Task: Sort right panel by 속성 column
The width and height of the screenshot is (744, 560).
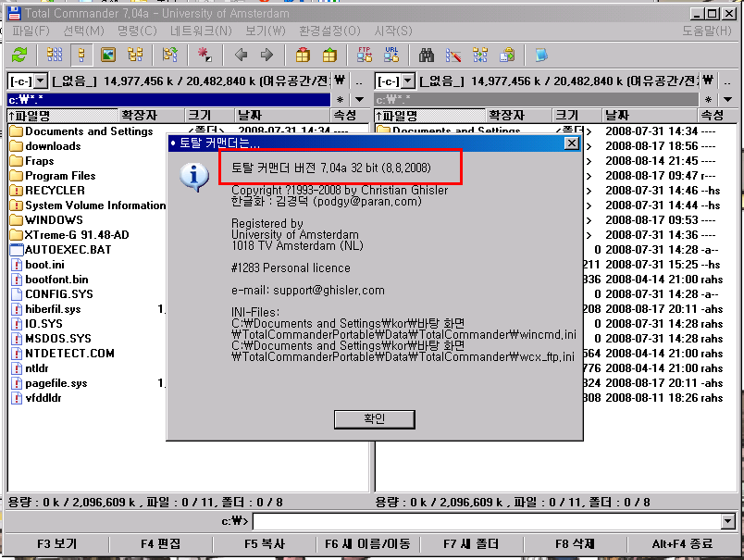Action: pyautogui.click(x=717, y=116)
